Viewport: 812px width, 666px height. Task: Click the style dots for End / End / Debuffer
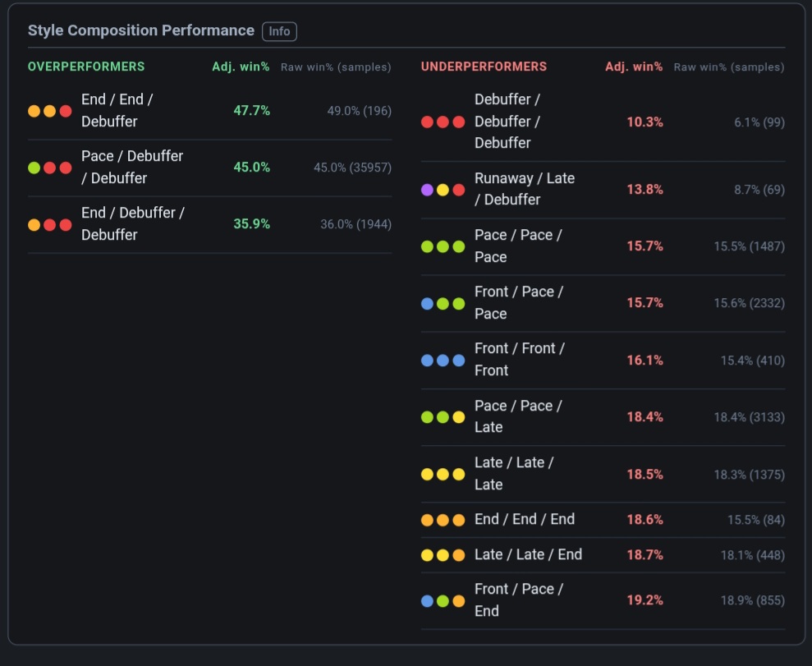(50, 112)
